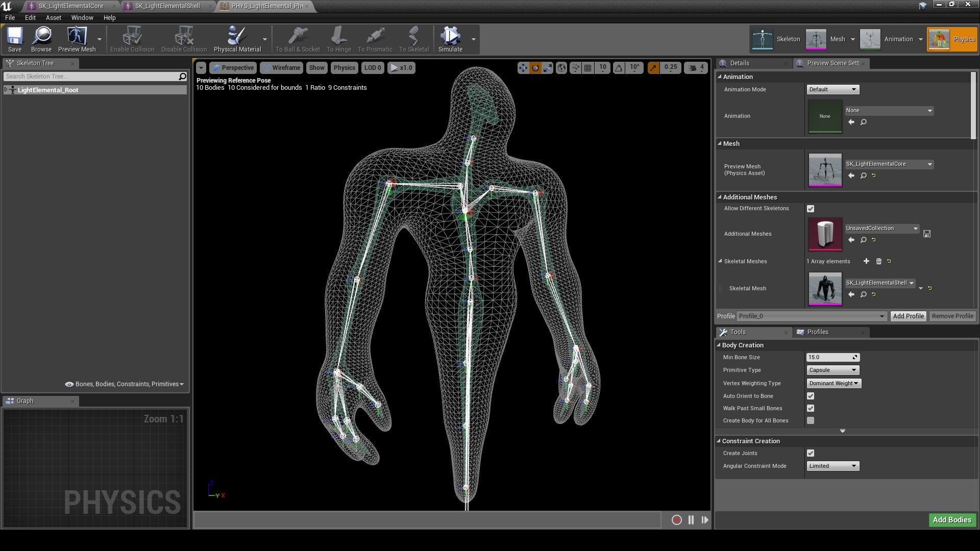Click Browse to find asset
This screenshot has height=551, width=980.
(41, 39)
